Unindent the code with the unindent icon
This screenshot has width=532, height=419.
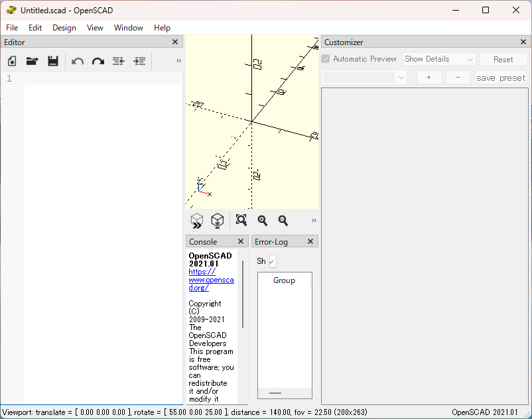coord(119,61)
